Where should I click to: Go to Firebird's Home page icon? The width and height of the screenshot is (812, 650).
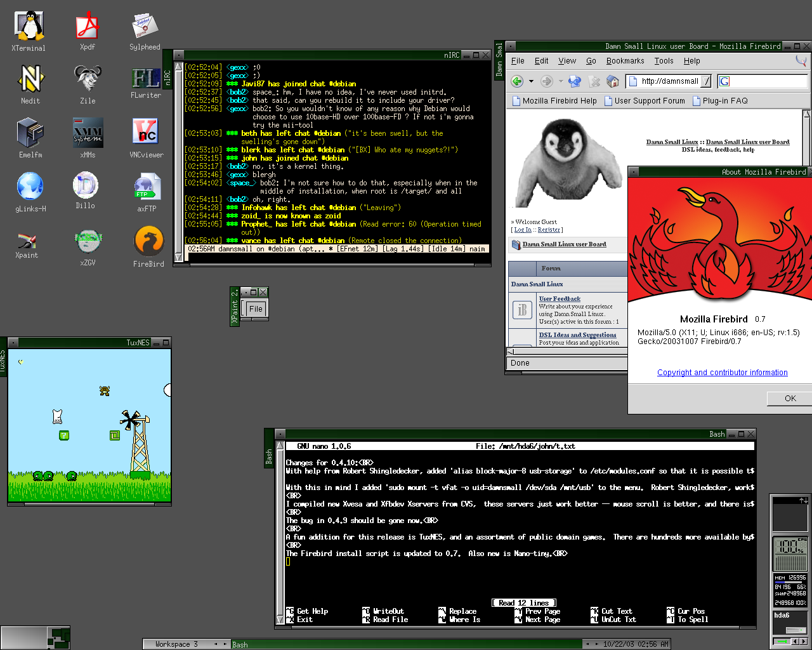point(613,81)
